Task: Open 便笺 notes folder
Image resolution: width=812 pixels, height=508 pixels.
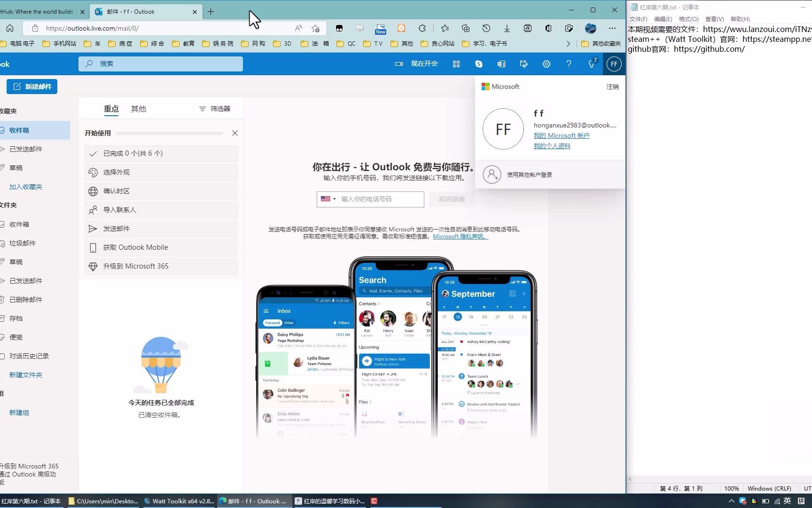Action: [35, 337]
